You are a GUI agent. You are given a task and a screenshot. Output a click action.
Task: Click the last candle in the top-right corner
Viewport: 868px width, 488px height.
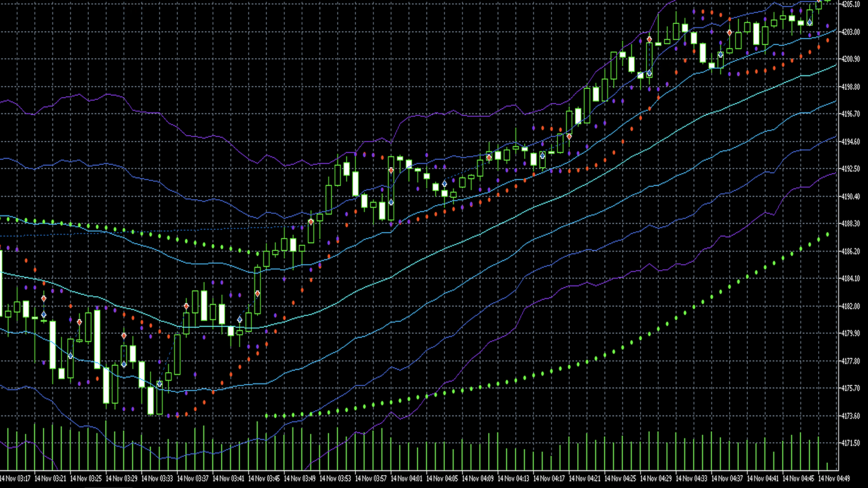point(827,1)
